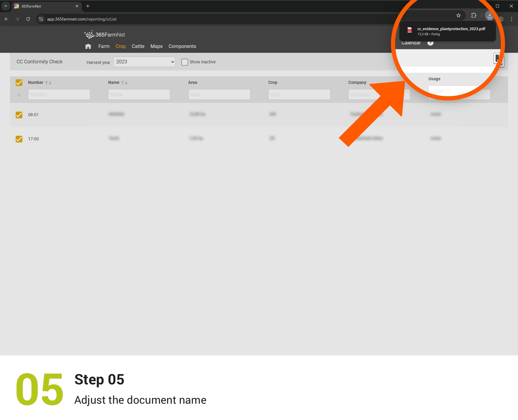518x420 pixels.
Task: Uncheck the select-all checkbox in table header
Action: [19, 83]
